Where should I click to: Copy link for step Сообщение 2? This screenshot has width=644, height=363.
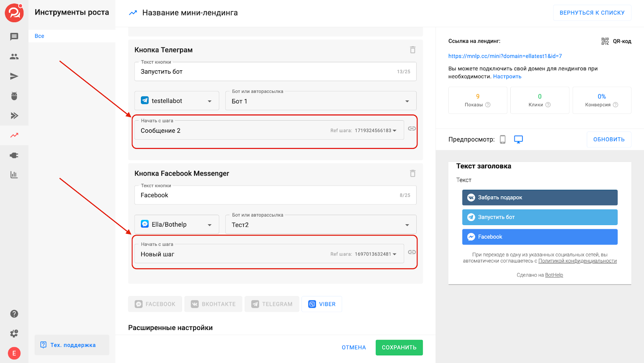[412, 129]
